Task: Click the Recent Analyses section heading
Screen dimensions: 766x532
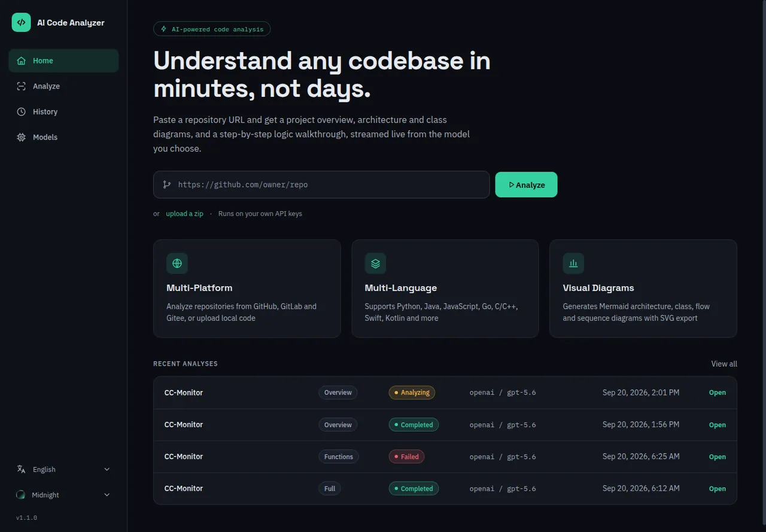Action: point(186,364)
